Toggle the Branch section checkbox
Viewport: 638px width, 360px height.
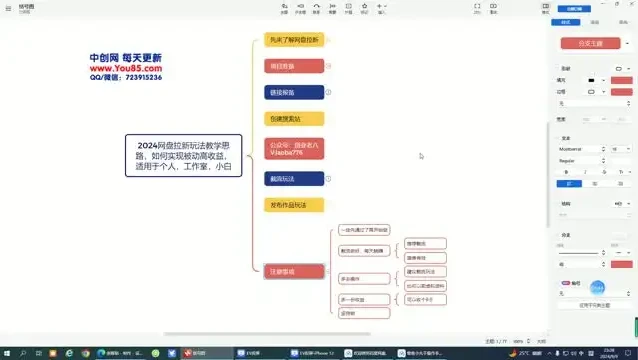click(x=557, y=235)
